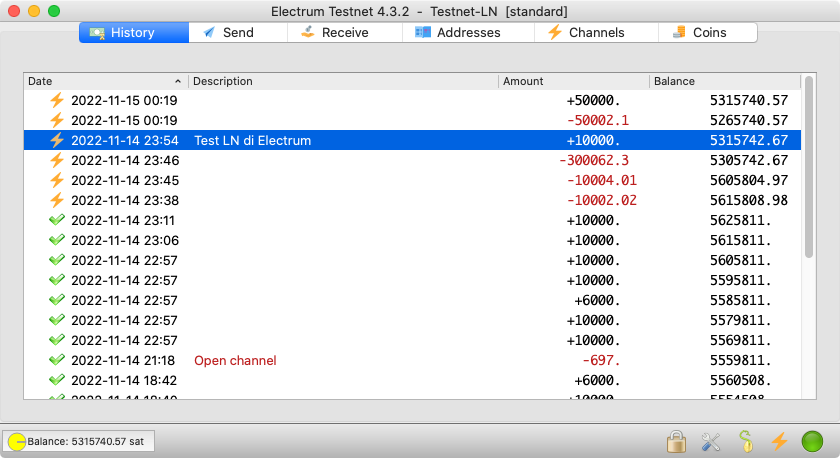Screen dimensions: 840x458
Task: Click the amount -697.
Action: click(x=601, y=361)
